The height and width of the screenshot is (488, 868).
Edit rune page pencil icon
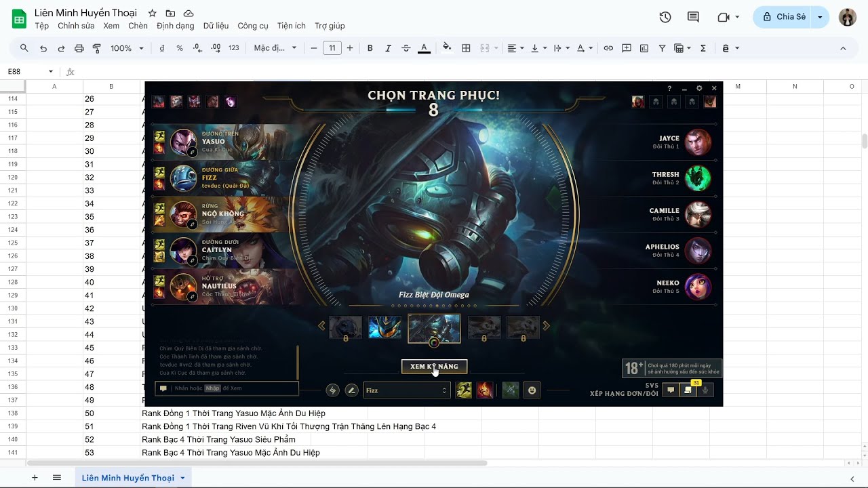351,390
